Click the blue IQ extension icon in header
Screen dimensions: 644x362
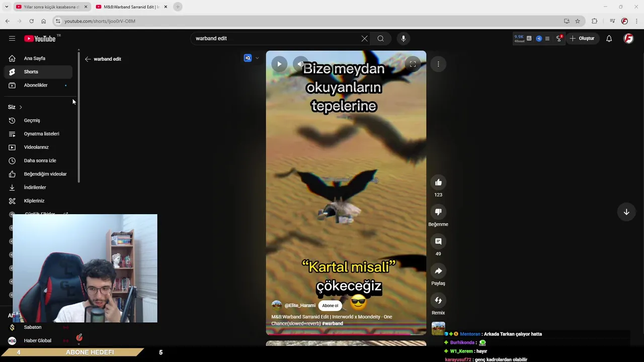(x=539, y=38)
